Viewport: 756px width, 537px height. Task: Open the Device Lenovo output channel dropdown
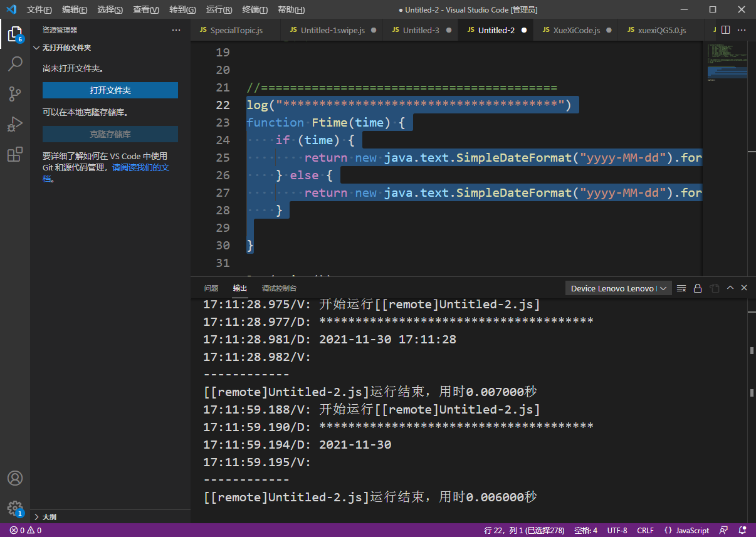point(617,288)
